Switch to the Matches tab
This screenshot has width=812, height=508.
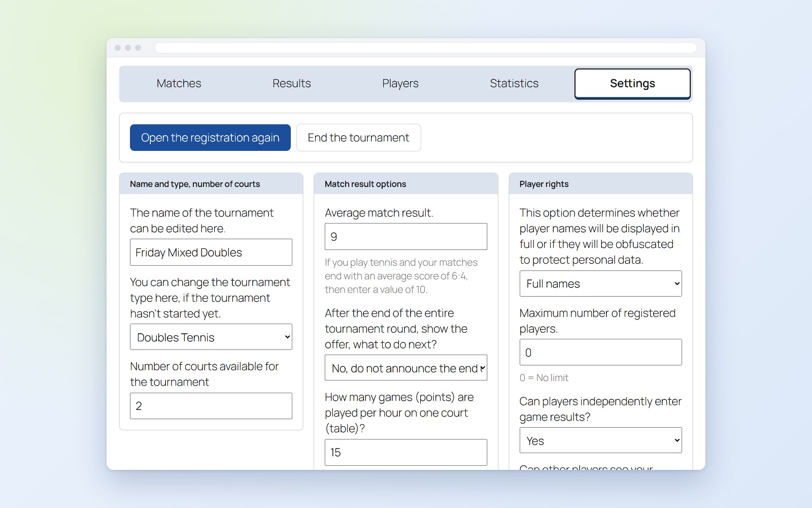[x=179, y=83]
